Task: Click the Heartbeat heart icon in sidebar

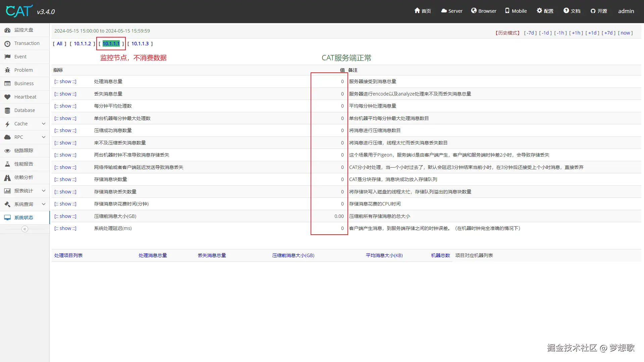Action: click(7, 97)
